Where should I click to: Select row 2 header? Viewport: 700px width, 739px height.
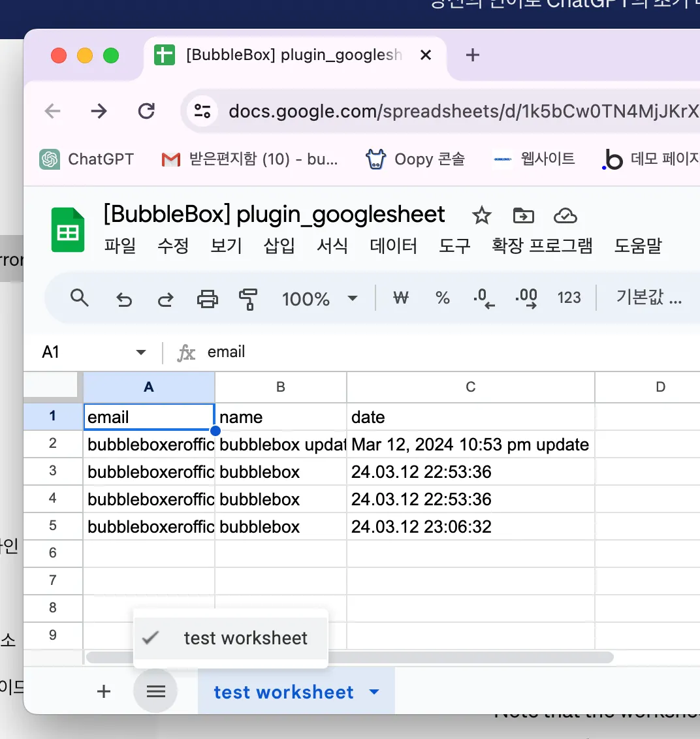tap(53, 443)
